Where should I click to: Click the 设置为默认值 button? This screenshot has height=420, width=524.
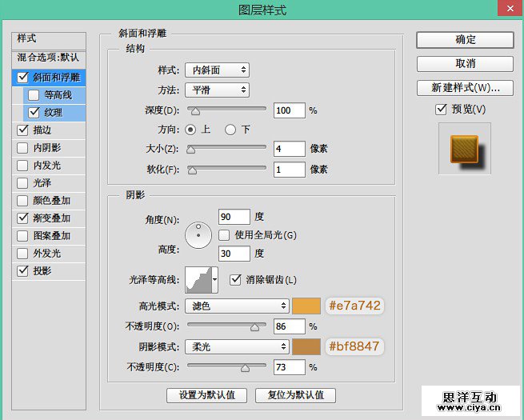tap(206, 395)
